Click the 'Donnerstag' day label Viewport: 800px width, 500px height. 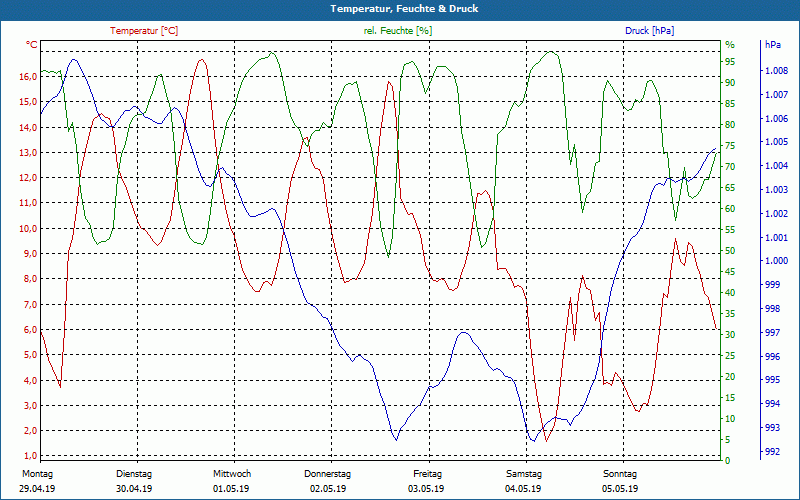(x=328, y=474)
